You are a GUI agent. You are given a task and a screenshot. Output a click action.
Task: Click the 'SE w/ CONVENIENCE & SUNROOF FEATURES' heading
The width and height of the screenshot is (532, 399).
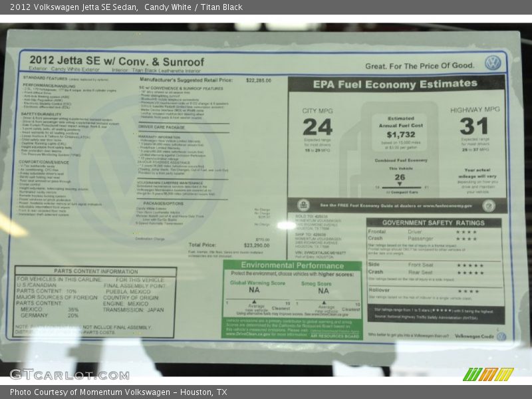click(181, 88)
